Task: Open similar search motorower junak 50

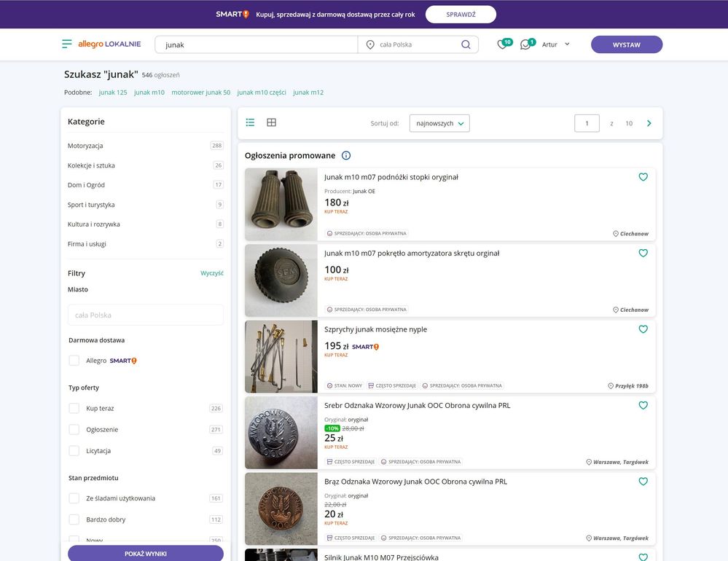Action: (x=200, y=93)
